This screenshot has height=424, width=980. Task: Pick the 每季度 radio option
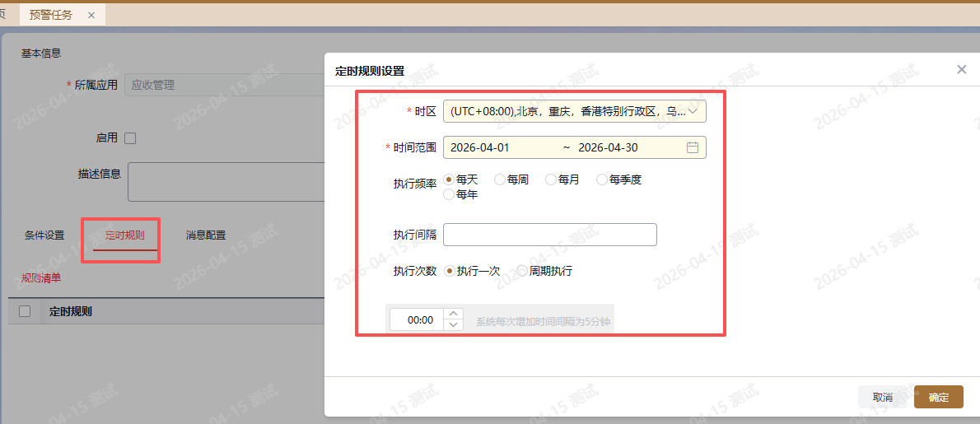click(602, 179)
